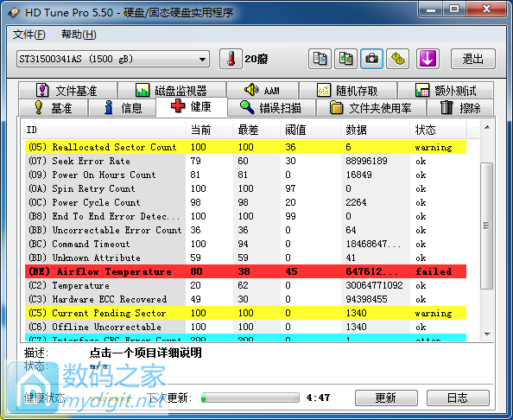Switch to the AAM tab
The height and width of the screenshot is (420, 513).
coord(263,91)
